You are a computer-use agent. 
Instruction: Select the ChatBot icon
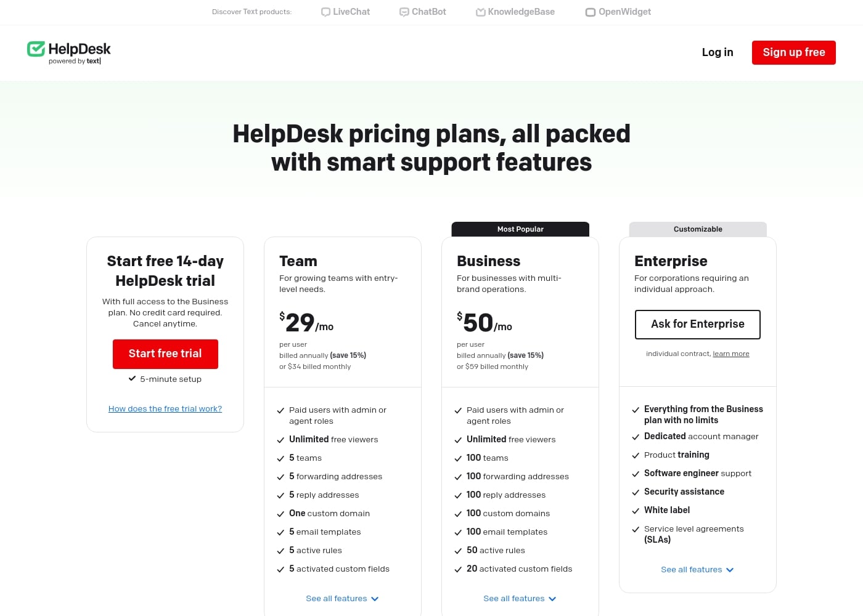[404, 12]
